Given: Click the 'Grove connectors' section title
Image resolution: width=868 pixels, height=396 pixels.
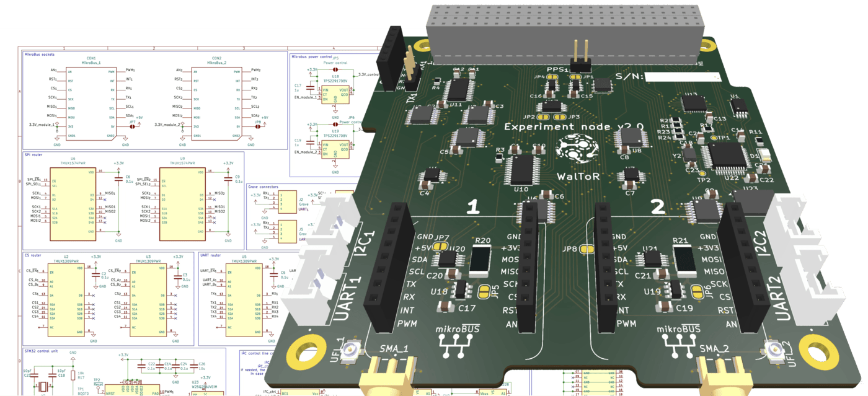Looking at the screenshot, I should 263,187.
